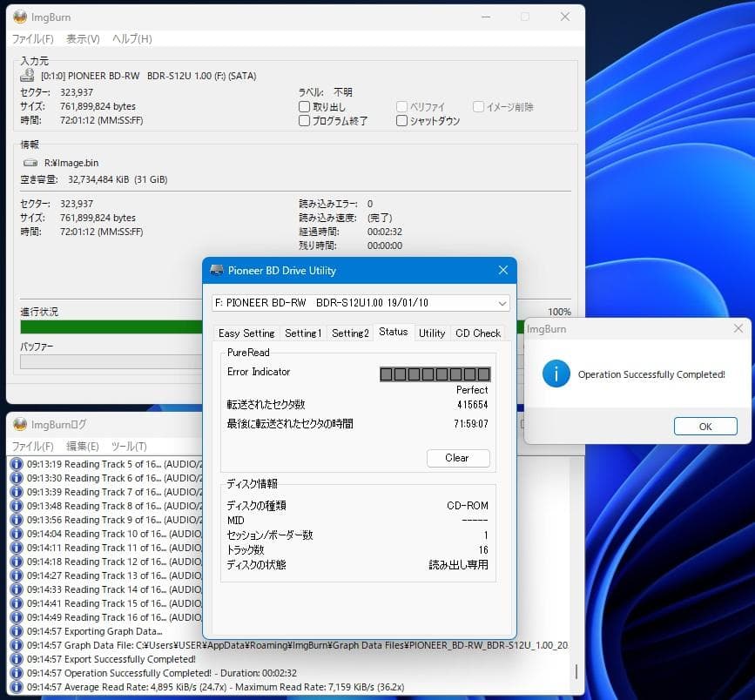Screen dimensions: 755x700
Task: Click info icon on Reading Track 16 row
Action: (17, 617)
